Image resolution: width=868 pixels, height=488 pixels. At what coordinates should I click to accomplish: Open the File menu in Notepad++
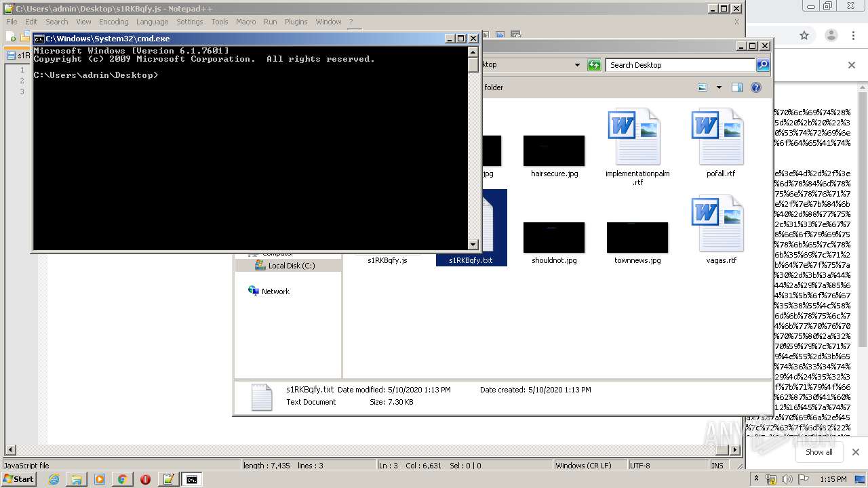click(x=12, y=22)
